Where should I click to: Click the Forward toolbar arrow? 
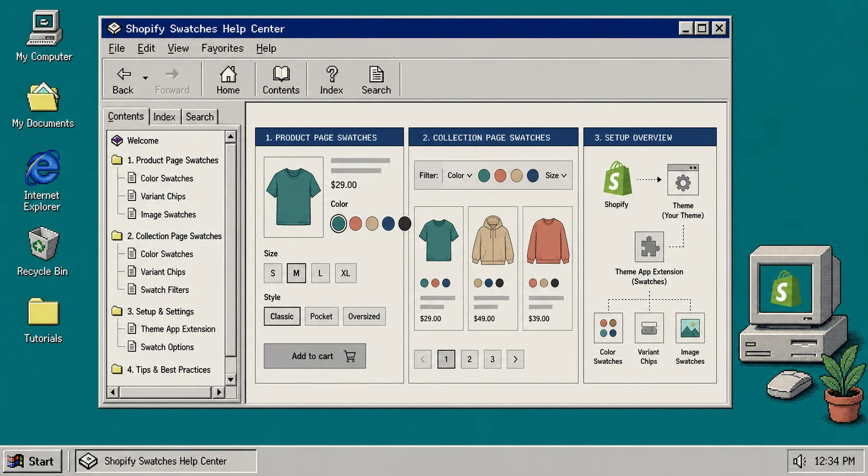[x=172, y=74]
